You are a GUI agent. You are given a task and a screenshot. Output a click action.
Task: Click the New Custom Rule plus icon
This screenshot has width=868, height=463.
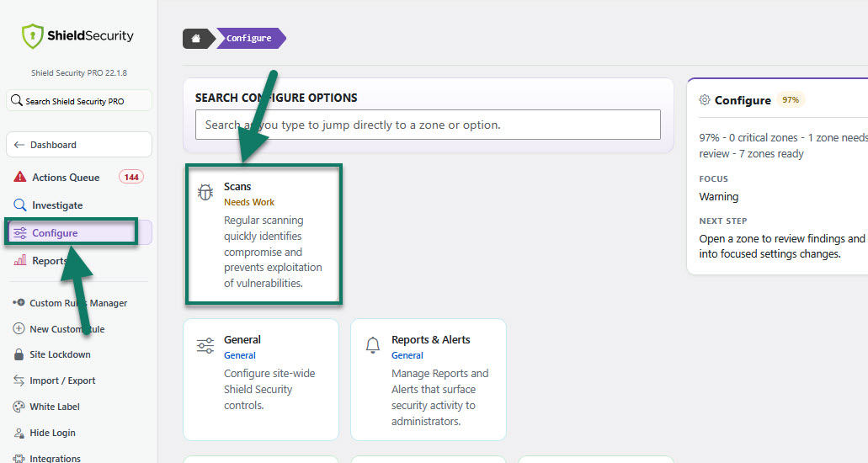(19, 328)
